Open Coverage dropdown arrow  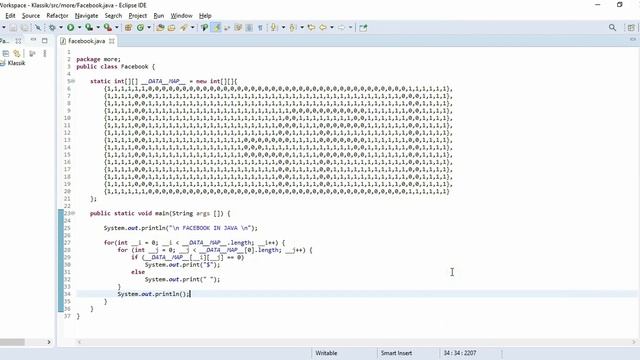click(x=98, y=28)
